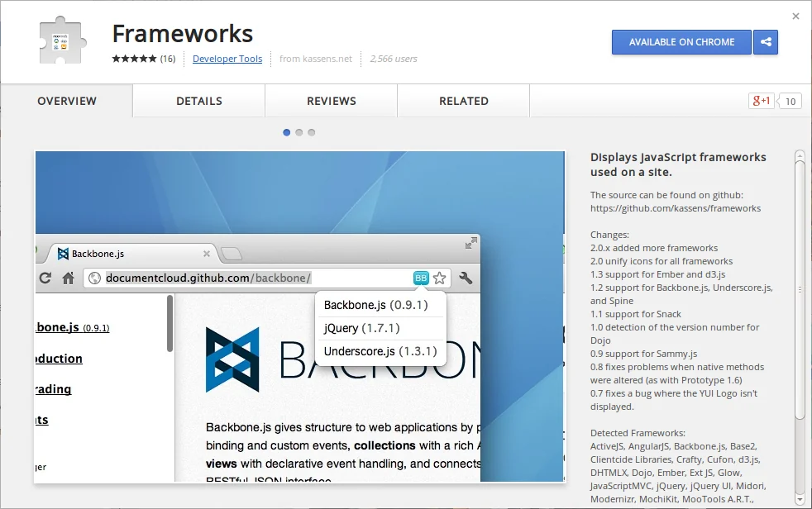Click the '1.1 support for Snack' line

[635, 314]
